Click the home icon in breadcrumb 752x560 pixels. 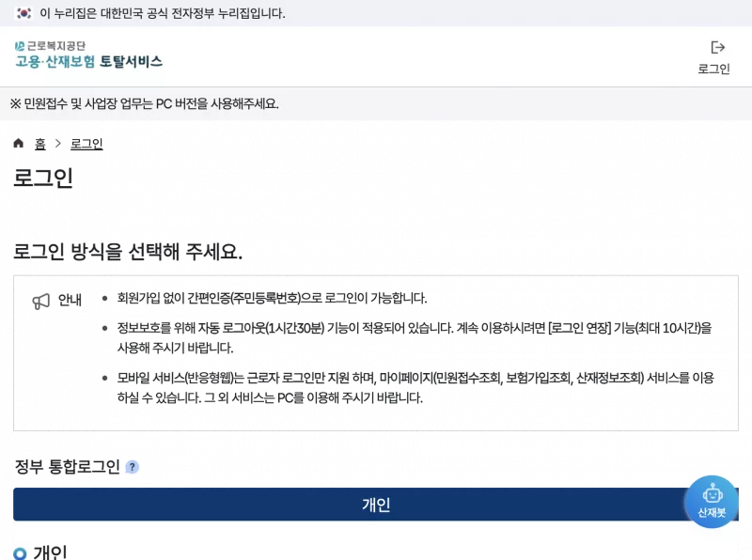[18, 143]
